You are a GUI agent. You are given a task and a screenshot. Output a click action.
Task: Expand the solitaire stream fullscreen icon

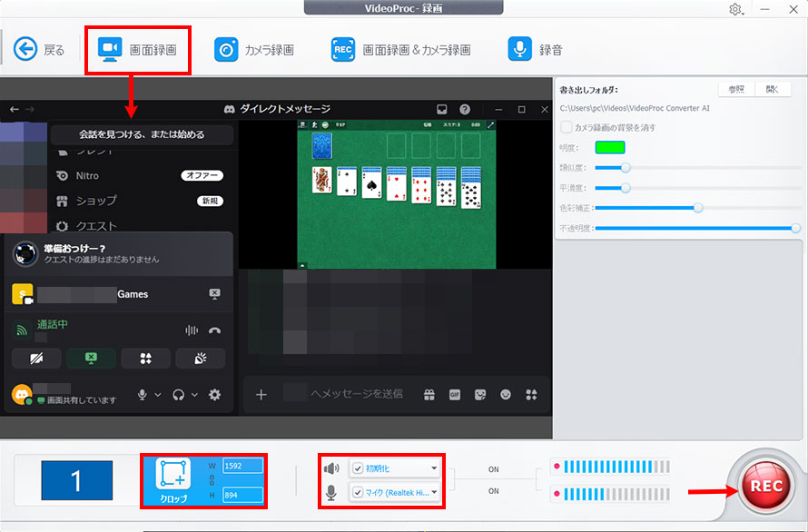490,124
